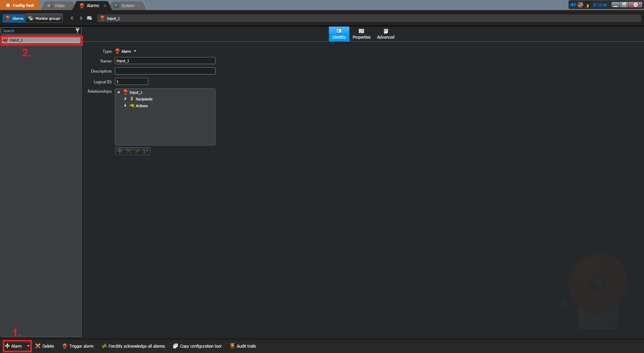The width and height of the screenshot is (644, 353).
Task: Click the system tray volume speaker icon
Action: 573,5
